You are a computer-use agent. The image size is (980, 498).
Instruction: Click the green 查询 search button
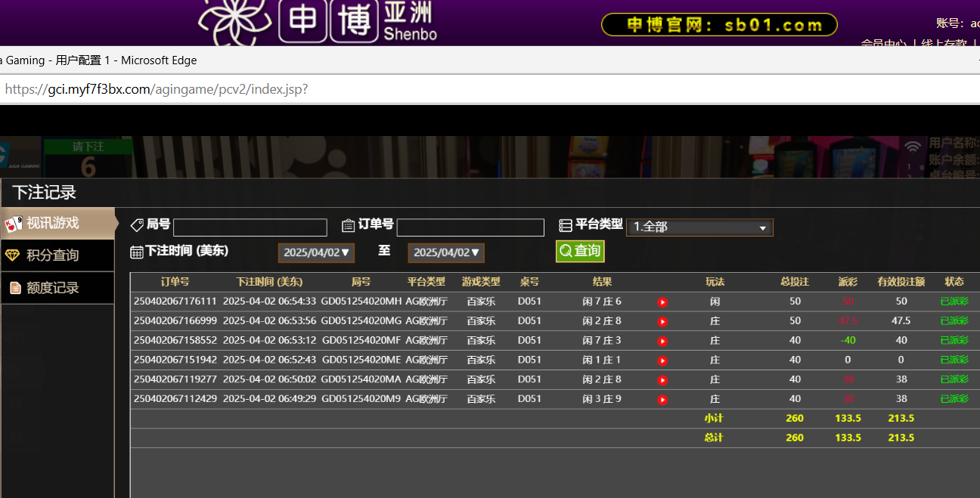580,251
